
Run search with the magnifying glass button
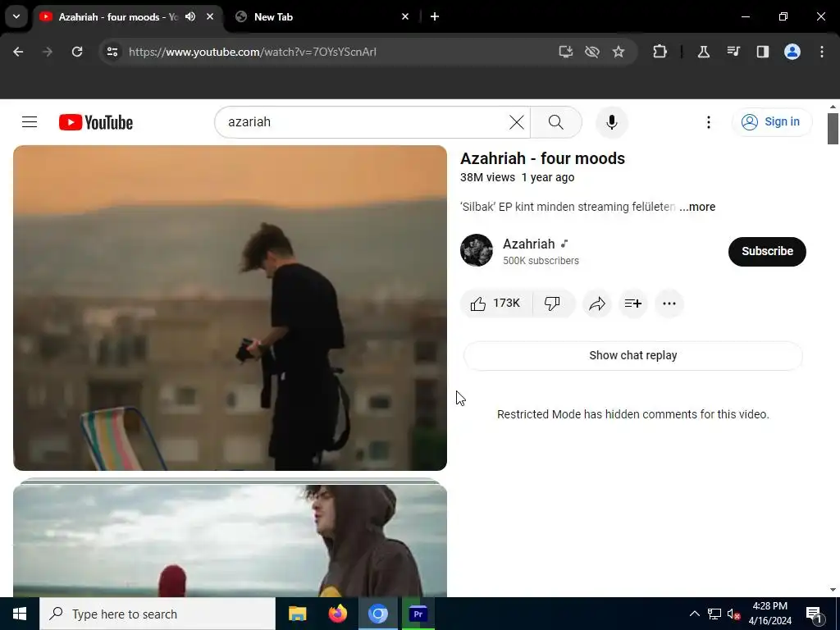pyautogui.click(x=556, y=122)
